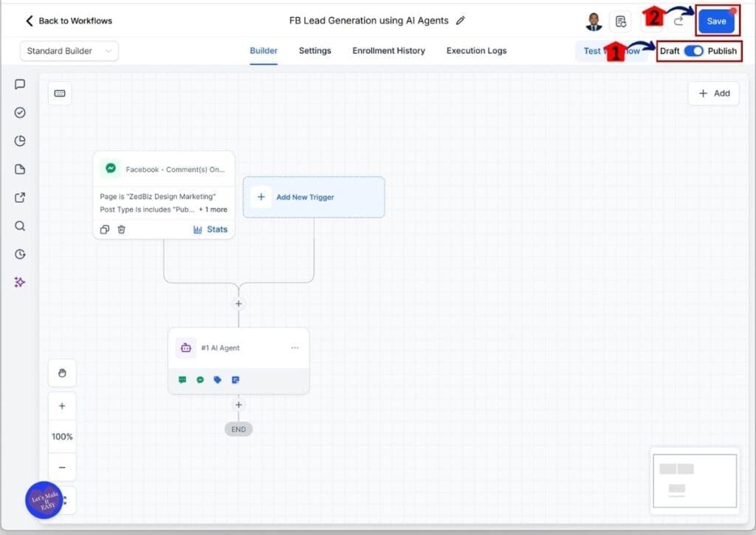
Task: Open the Standard Builder dropdown
Action: [x=69, y=51]
